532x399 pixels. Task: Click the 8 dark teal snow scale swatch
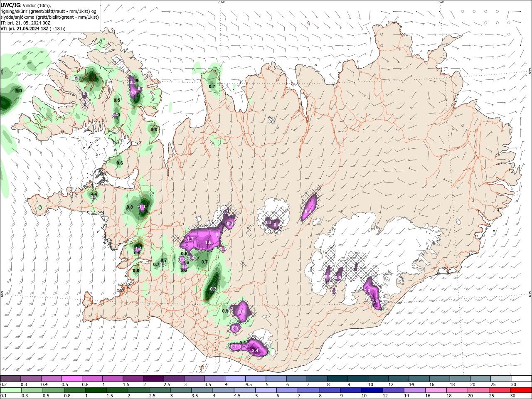337,379
